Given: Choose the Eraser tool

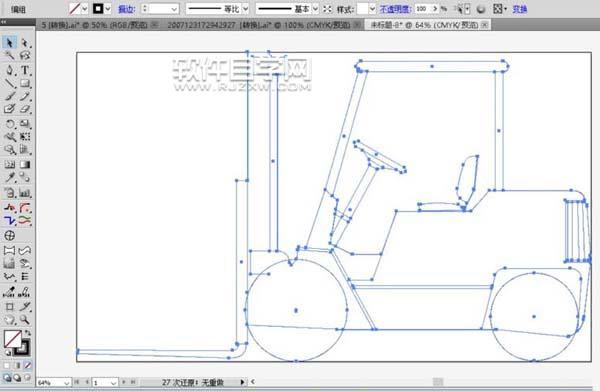Looking at the screenshot, I should click(x=25, y=109).
